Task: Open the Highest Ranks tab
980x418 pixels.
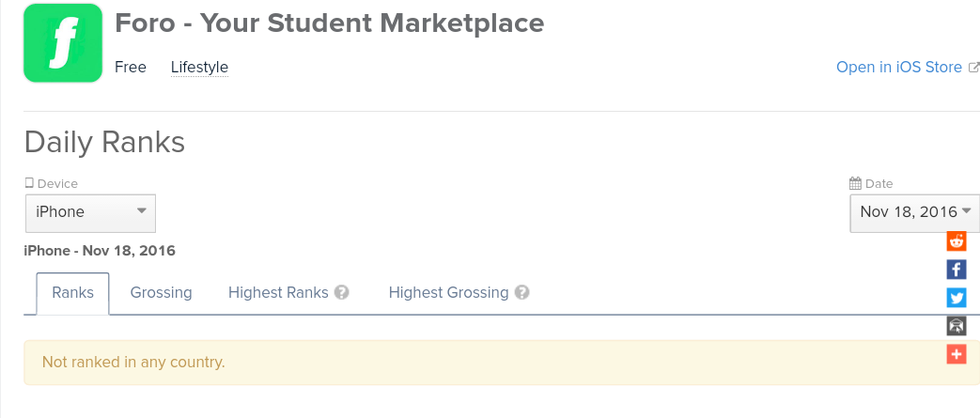Action: pos(278,293)
